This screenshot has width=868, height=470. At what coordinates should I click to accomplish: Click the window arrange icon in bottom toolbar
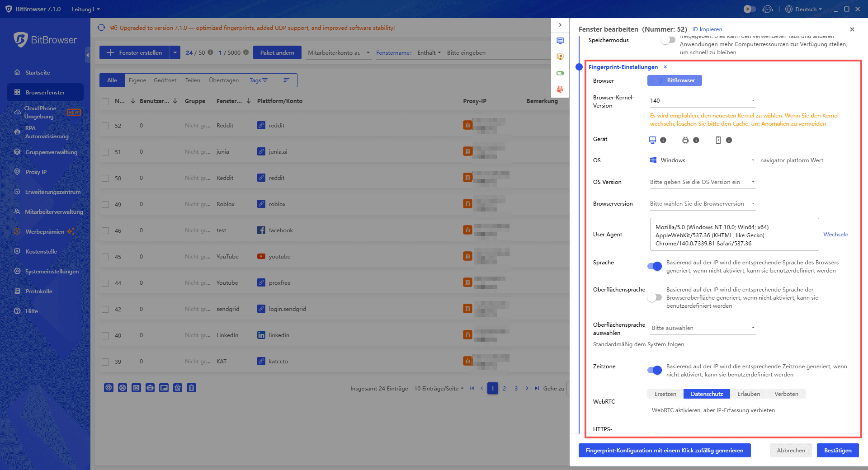point(164,388)
